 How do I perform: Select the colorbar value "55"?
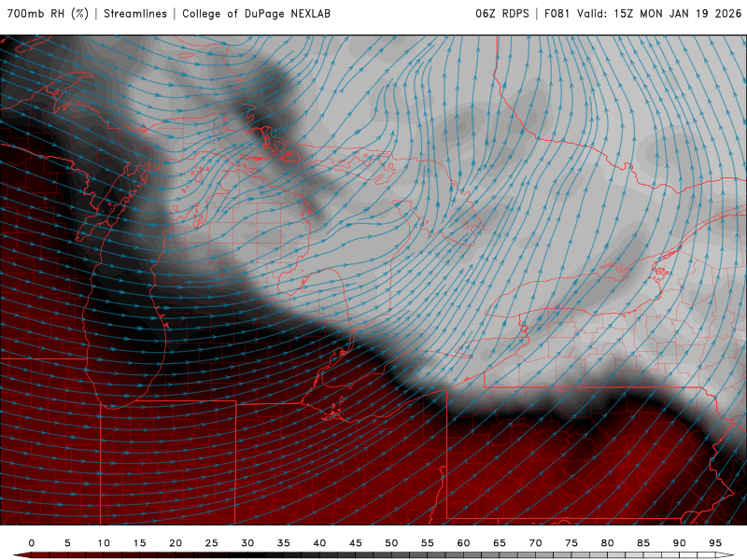click(x=428, y=543)
